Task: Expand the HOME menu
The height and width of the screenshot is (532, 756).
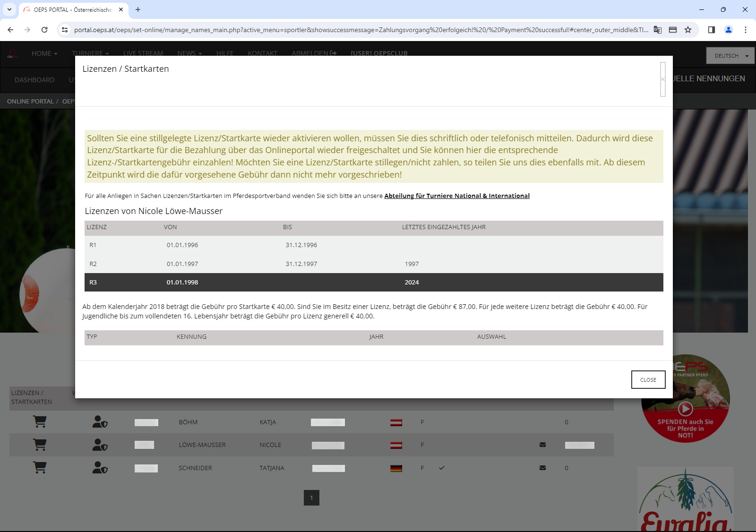Action: (44, 53)
